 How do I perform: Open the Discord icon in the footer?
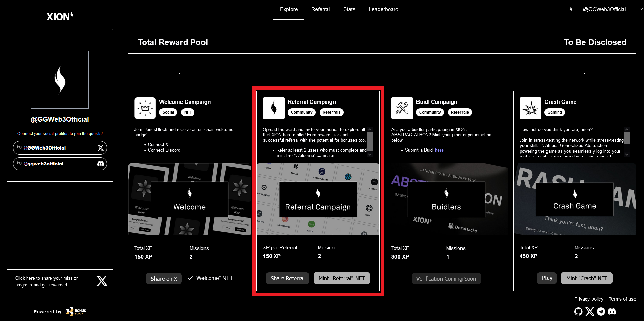pos(612,312)
